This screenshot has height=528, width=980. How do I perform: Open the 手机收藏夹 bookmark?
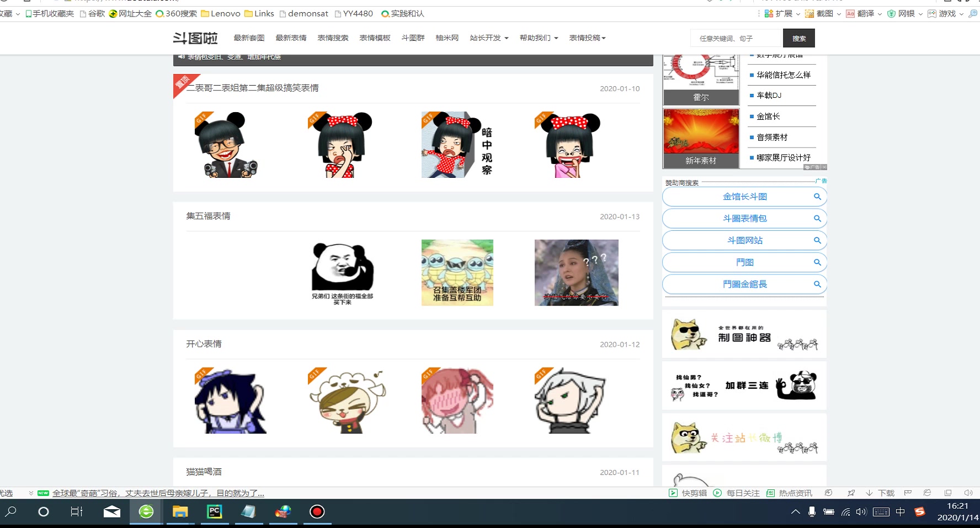point(50,13)
